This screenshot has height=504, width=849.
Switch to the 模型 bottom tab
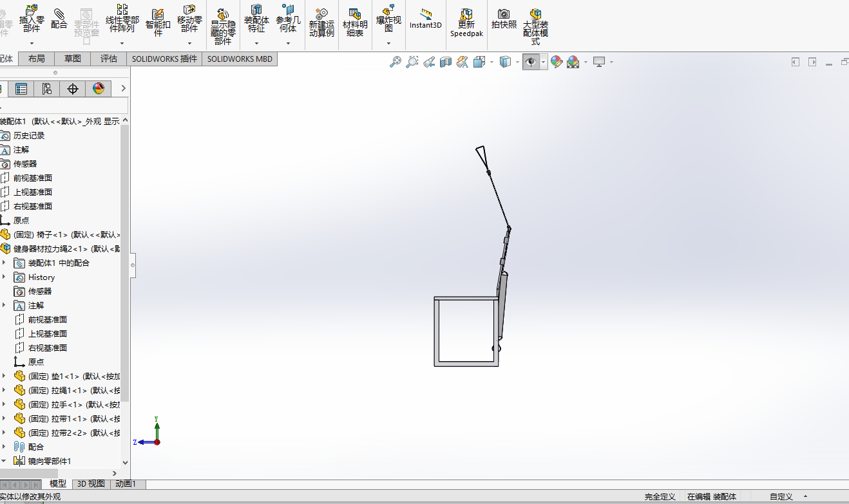pyautogui.click(x=58, y=483)
